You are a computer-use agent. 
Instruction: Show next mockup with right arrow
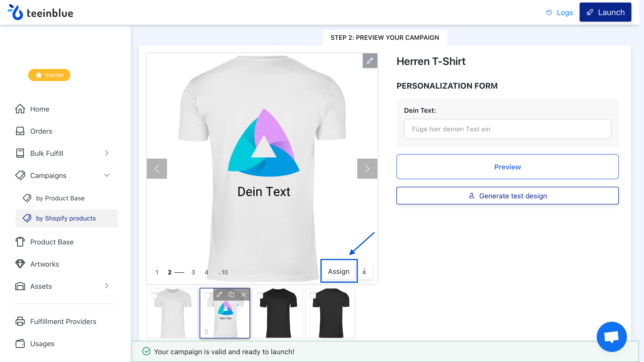point(367,169)
